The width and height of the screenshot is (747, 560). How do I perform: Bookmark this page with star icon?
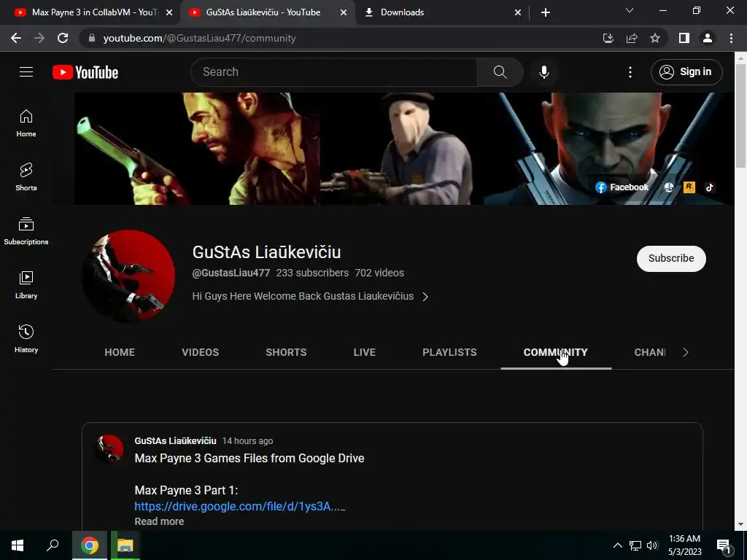coord(655,38)
